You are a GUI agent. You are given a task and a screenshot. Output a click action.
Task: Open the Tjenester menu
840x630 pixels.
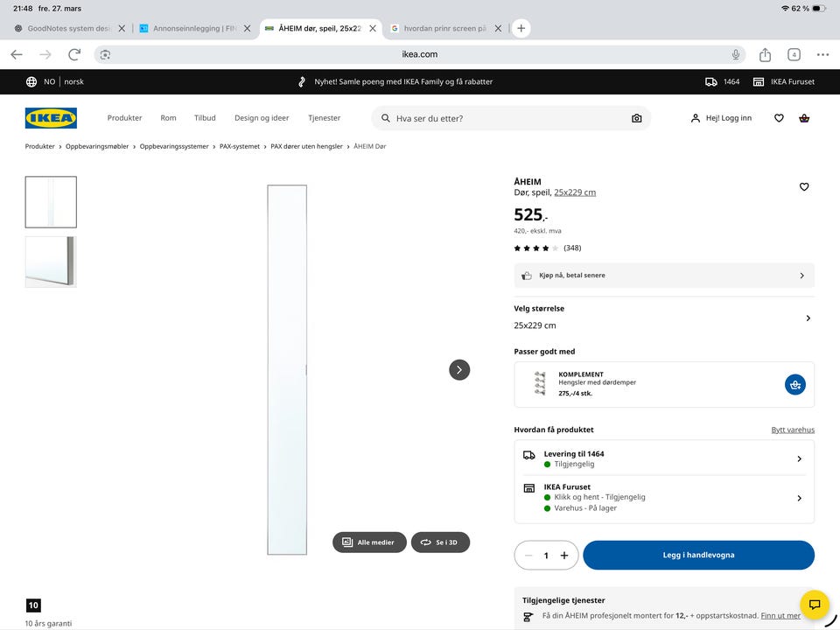click(324, 118)
